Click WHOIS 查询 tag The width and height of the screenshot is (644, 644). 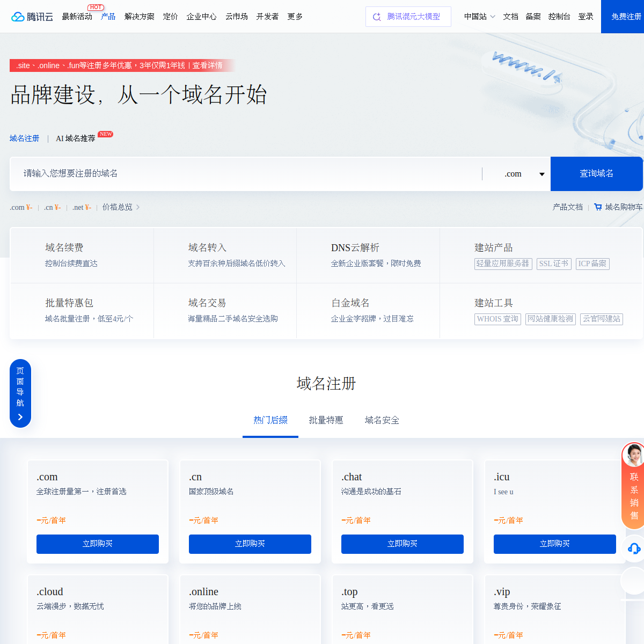[x=497, y=319]
